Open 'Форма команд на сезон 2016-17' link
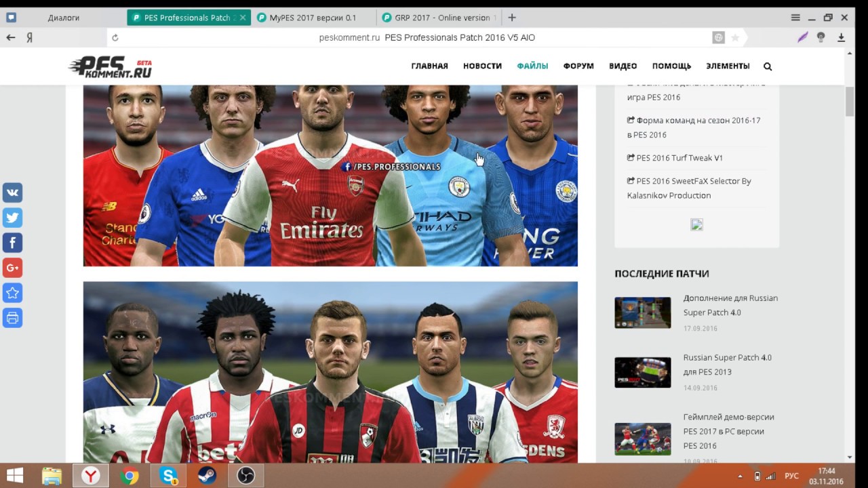Image resolution: width=868 pixels, height=488 pixels. pyautogui.click(x=694, y=127)
